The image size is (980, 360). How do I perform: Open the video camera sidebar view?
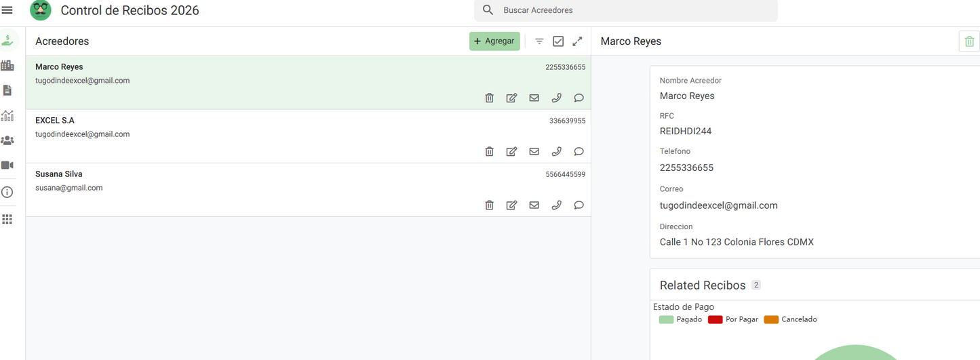7,165
